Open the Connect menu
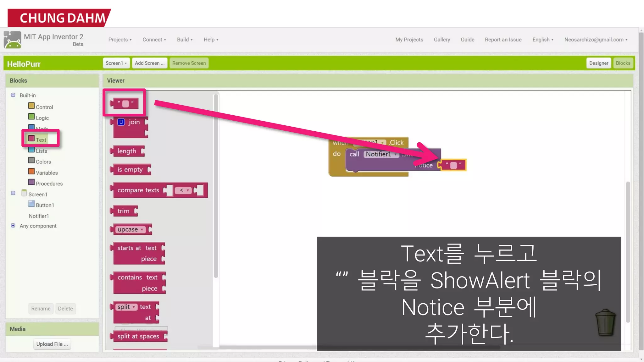Screen dimensions: 644x362 154,40
